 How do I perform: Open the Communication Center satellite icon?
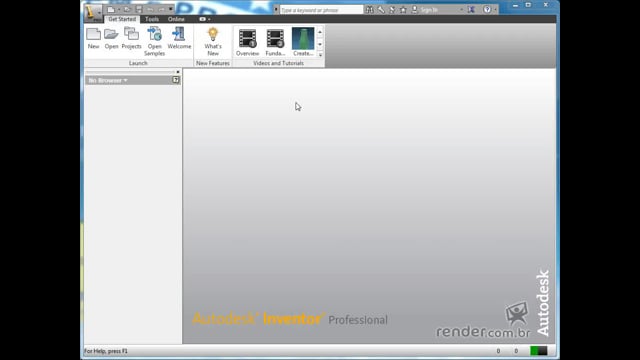tap(392, 10)
